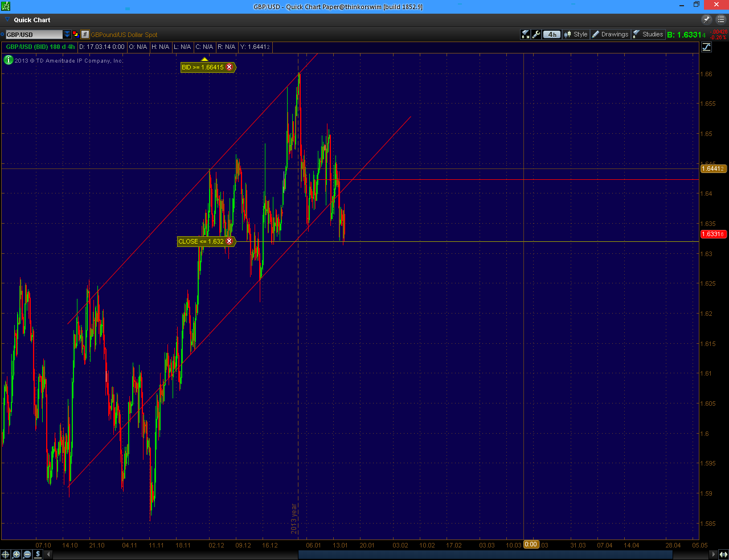Click the O: N/A open field
This screenshot has width=729, height=560.
[x=138, y=47]
